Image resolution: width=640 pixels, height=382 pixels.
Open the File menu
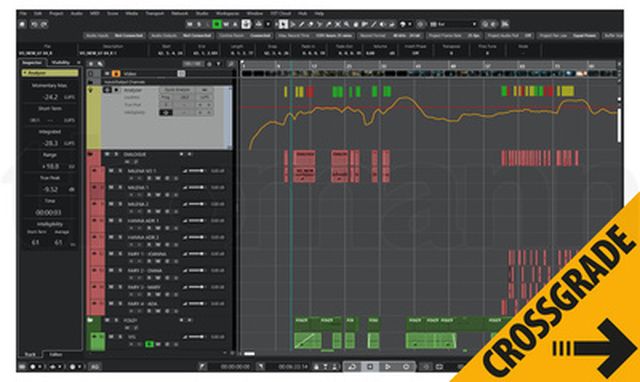[23, 13]
